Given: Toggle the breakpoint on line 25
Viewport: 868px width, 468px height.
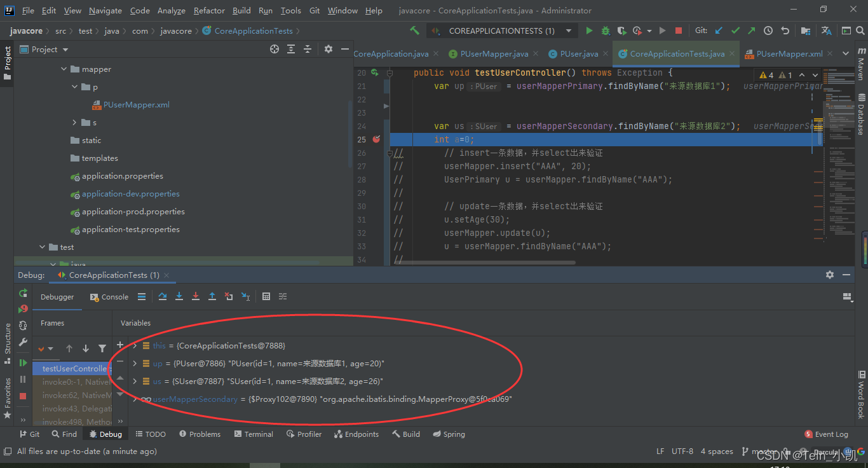Looking at the screenshot, I should (376, 139).
